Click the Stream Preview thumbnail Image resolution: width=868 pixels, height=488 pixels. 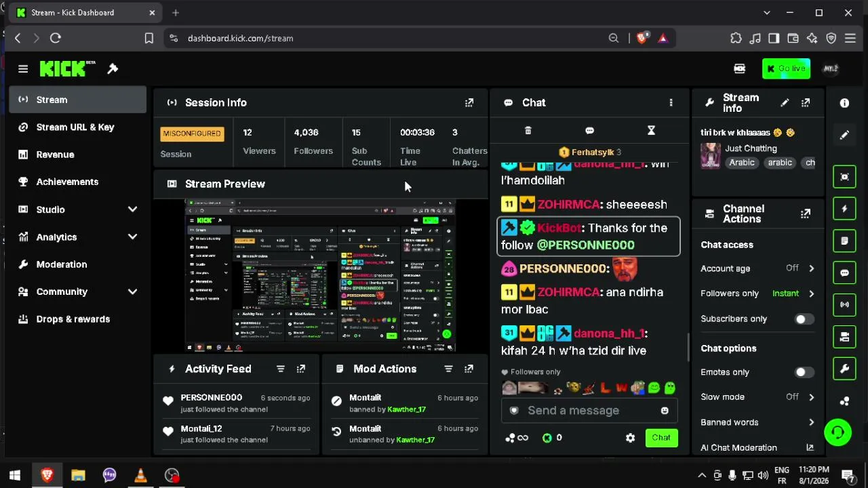(321, 276)
